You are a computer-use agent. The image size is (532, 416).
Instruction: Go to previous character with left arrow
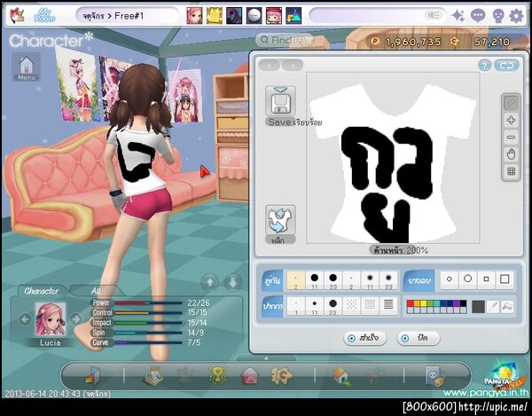[x=25, y=319]
